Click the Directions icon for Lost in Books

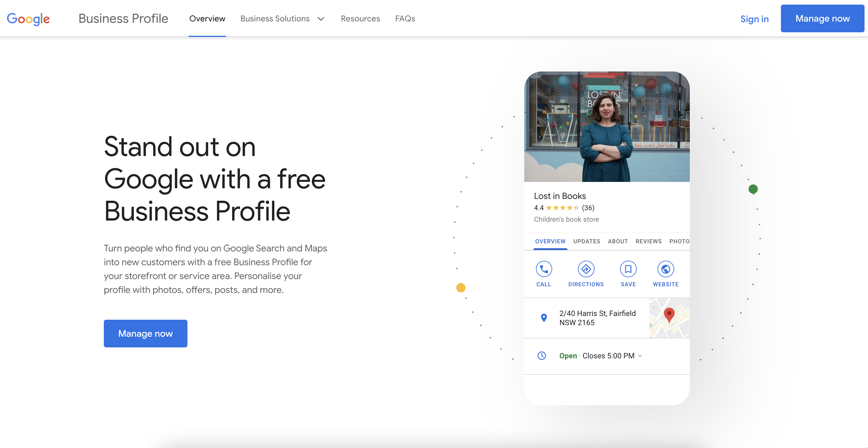(586, 270)
